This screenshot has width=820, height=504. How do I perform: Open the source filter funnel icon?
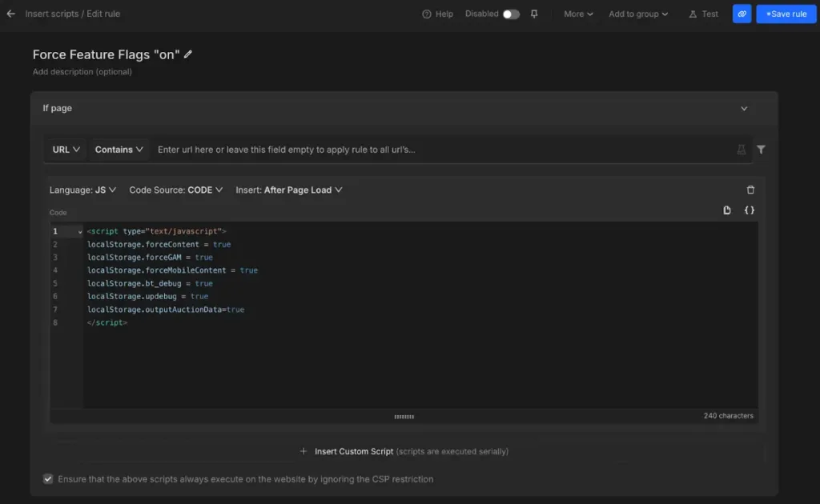tap(761, 150)
